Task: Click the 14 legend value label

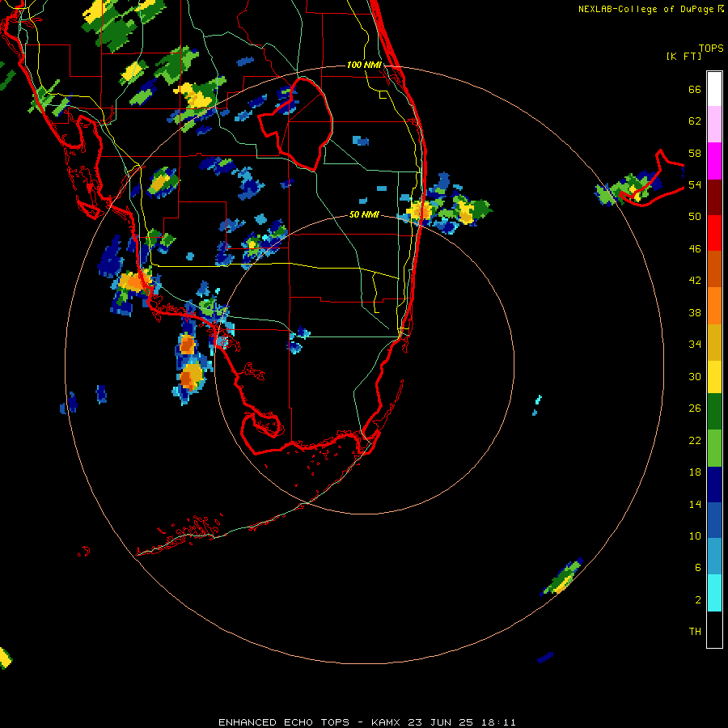Action: pyautogui.click(x=695, y=504)
